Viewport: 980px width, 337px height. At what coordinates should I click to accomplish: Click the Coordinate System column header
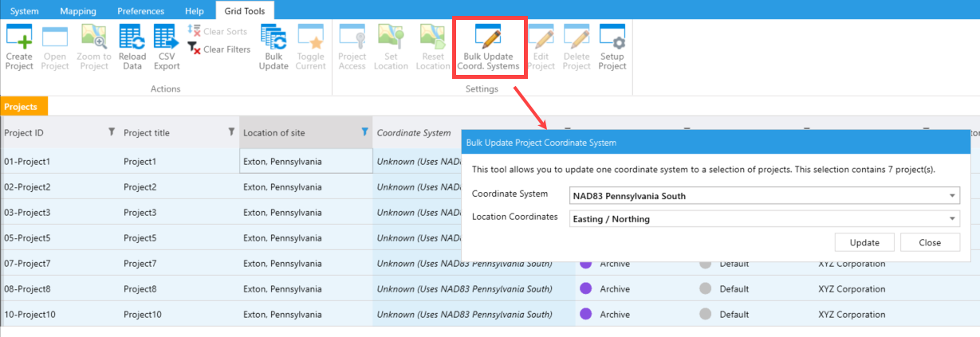pyautogui.click(x=414, y=132)
